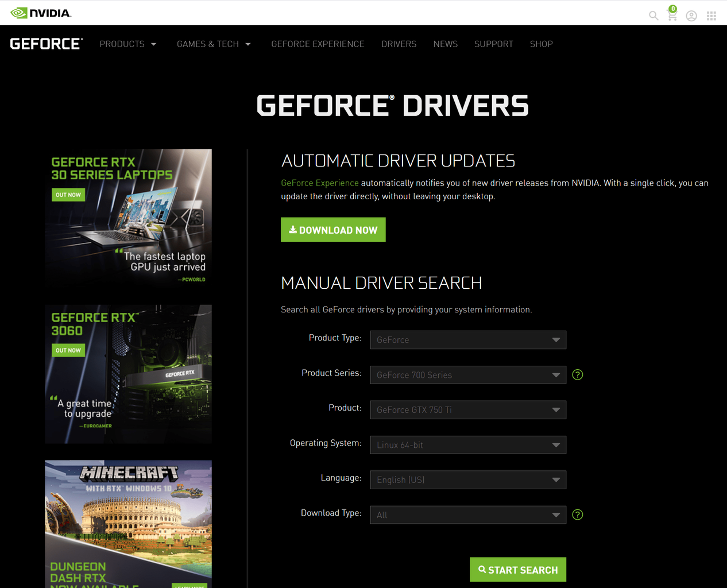Click the NVIDIA logo
This screenshot has height=588, width=727.
41,13
